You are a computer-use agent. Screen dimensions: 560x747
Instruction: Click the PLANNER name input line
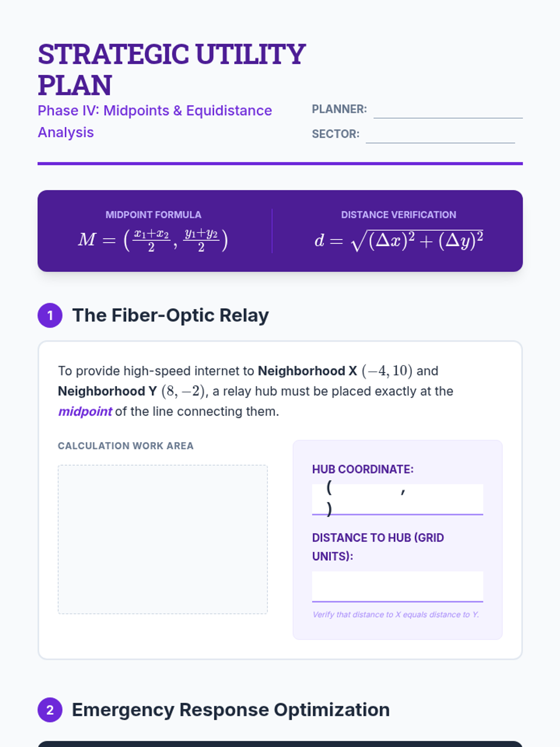[x=448, y=110]
